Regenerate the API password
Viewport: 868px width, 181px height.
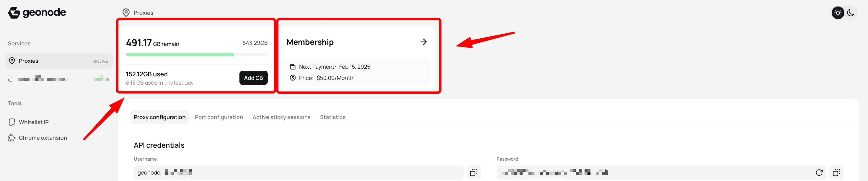point(819,172)
